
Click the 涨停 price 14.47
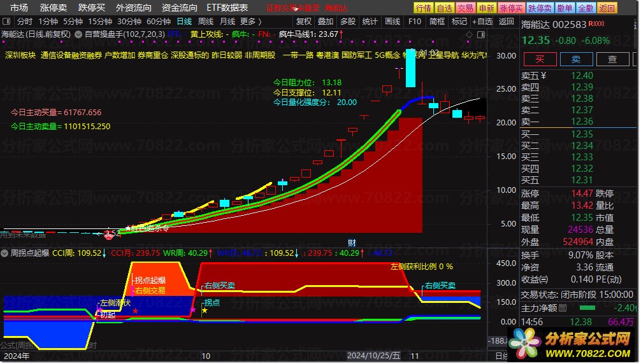(582, 193)
